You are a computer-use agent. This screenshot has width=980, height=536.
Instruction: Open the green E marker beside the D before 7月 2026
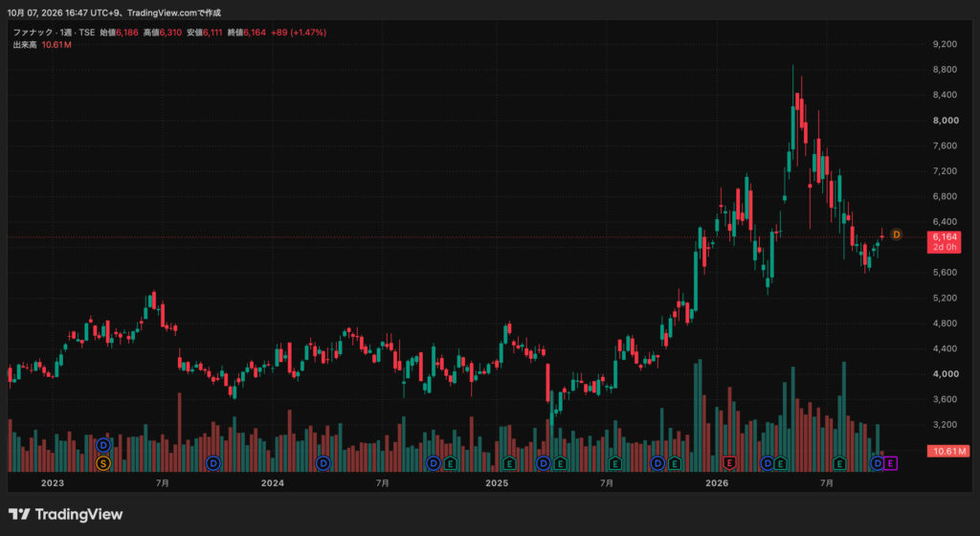(780, 463)
